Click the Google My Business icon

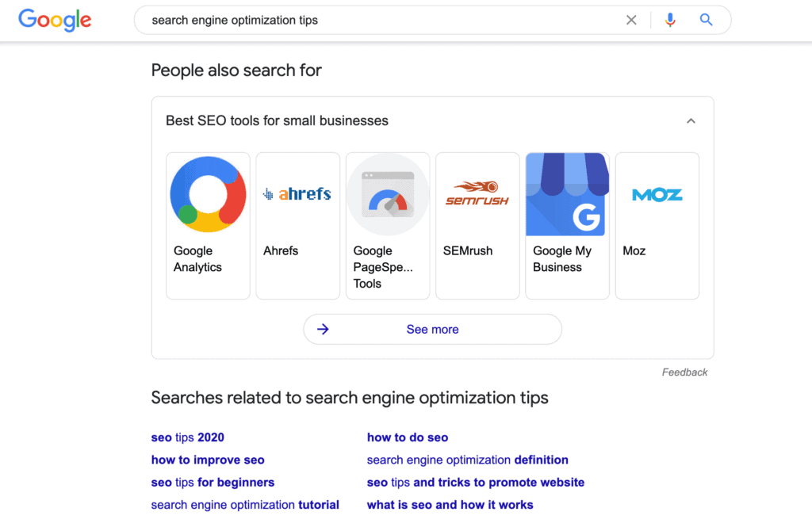(x=567, y=193)
